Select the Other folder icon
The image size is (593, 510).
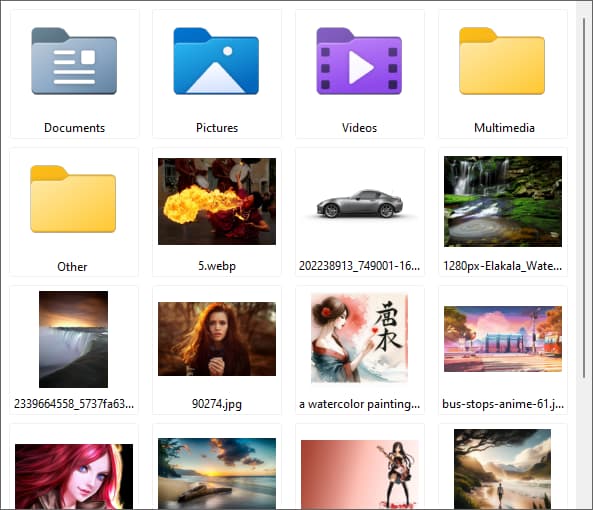coord(73,199)
